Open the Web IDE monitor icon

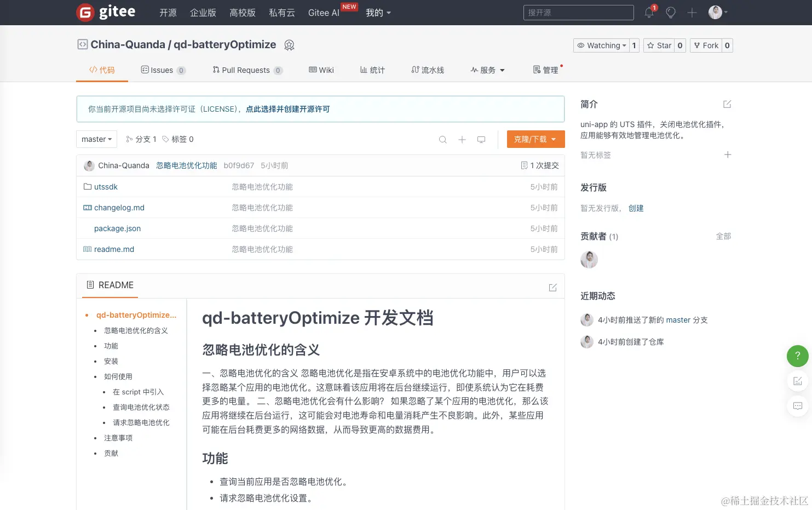(481, 140)
